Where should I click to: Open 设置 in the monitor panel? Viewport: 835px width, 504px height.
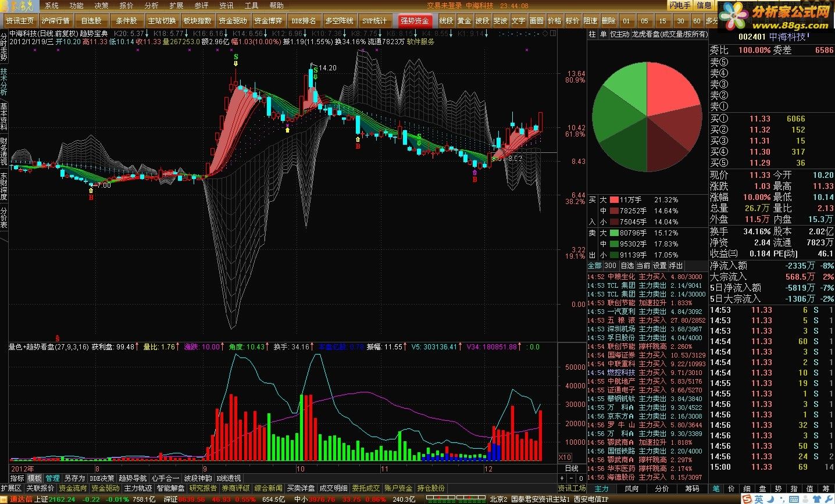[659, 266]
